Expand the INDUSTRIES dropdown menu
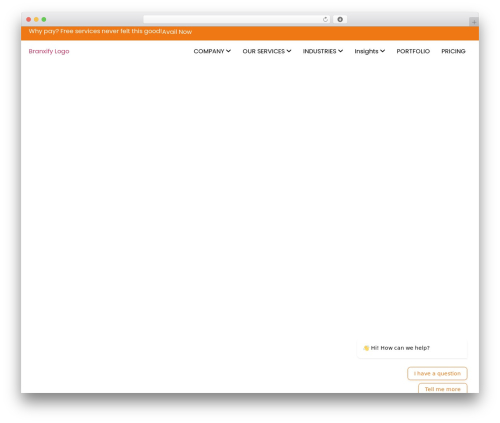The height and width of the screenshot is (423, 500). pyautogui.click(x=323, y=51)
